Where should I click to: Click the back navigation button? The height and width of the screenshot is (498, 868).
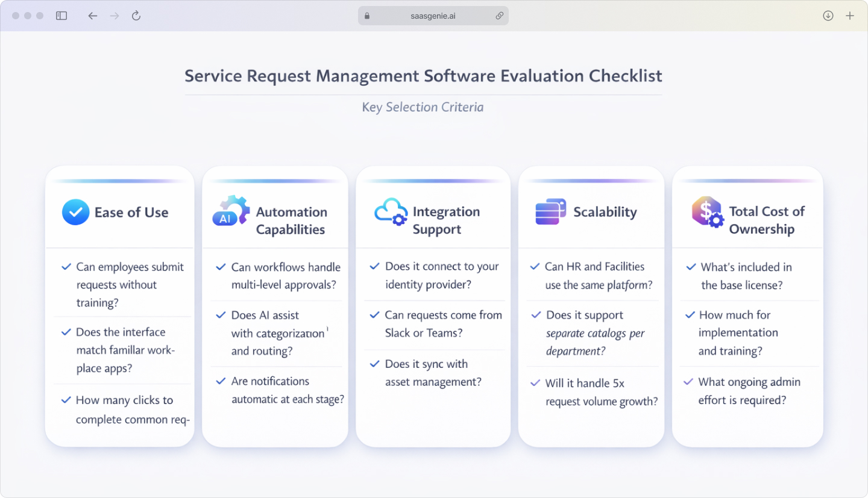click(x=92, y=16)
